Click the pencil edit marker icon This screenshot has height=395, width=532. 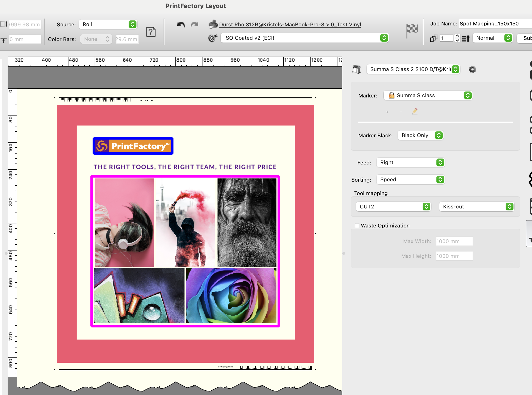(x=415, y=111)
